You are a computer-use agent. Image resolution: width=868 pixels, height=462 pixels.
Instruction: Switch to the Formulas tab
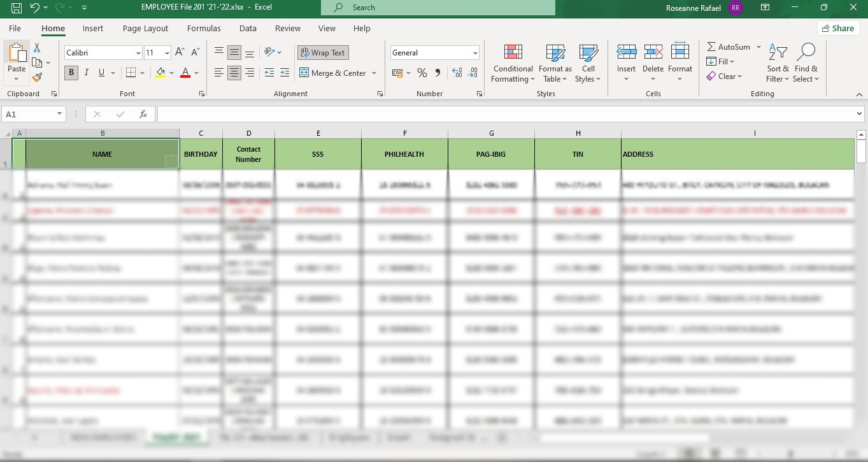click(204, 28)
